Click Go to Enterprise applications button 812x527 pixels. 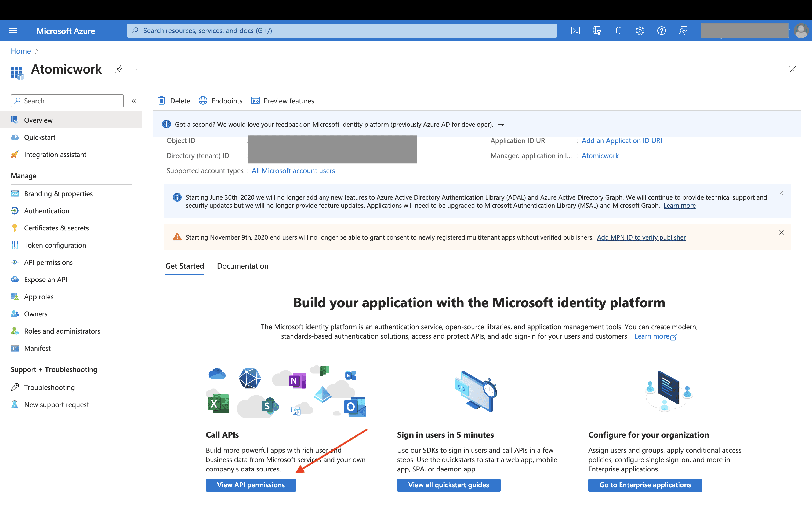tap(645, 485)
